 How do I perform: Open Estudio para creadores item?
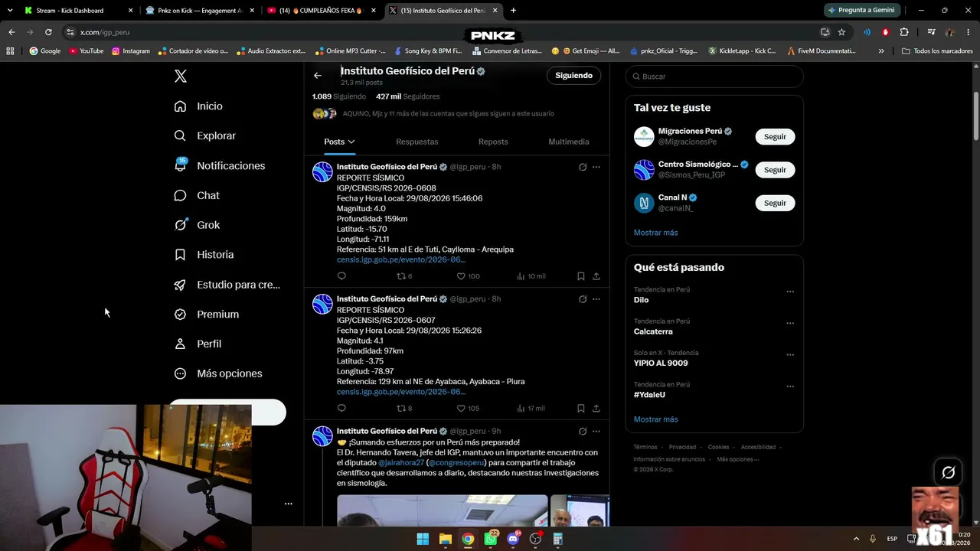click(x=227, y=285)
